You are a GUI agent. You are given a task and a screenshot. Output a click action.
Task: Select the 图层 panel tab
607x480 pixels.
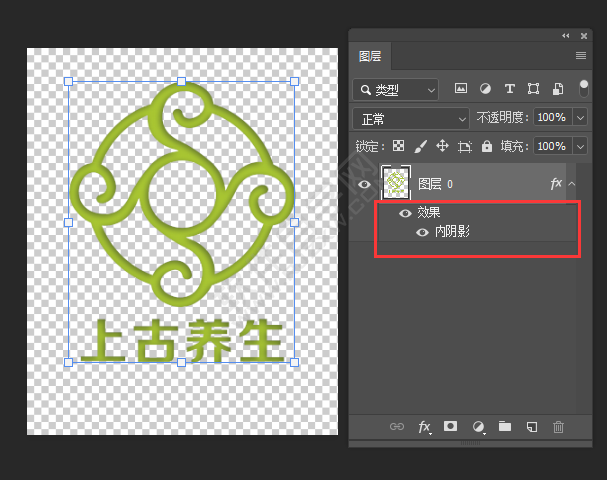371,56
